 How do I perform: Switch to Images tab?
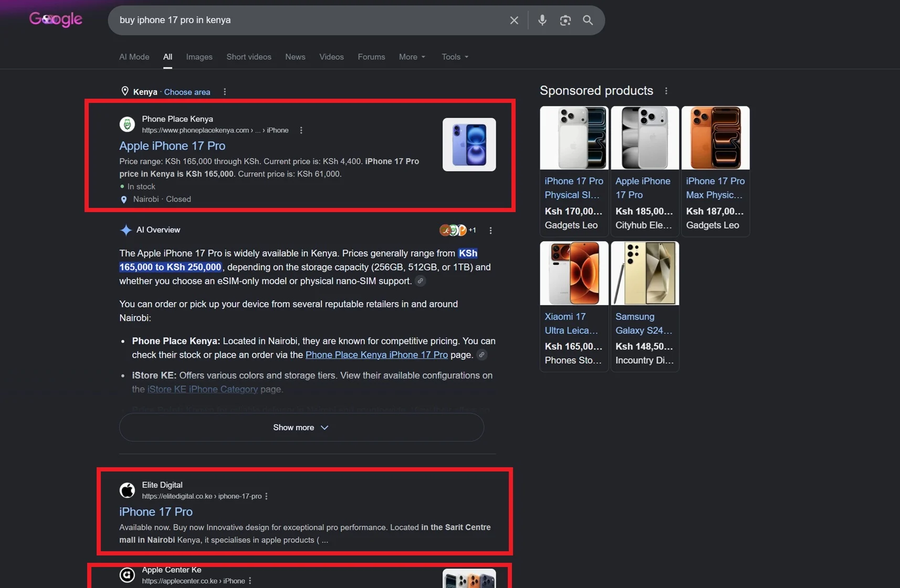200,57
